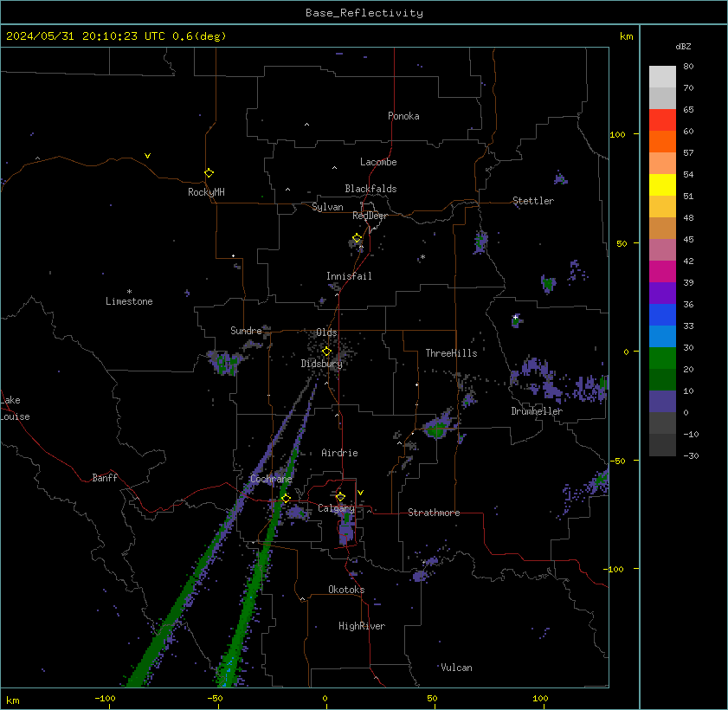Select the yellow 54-51 dBZ legend swatch
This screenshot has height=710, width=728.
662,184
